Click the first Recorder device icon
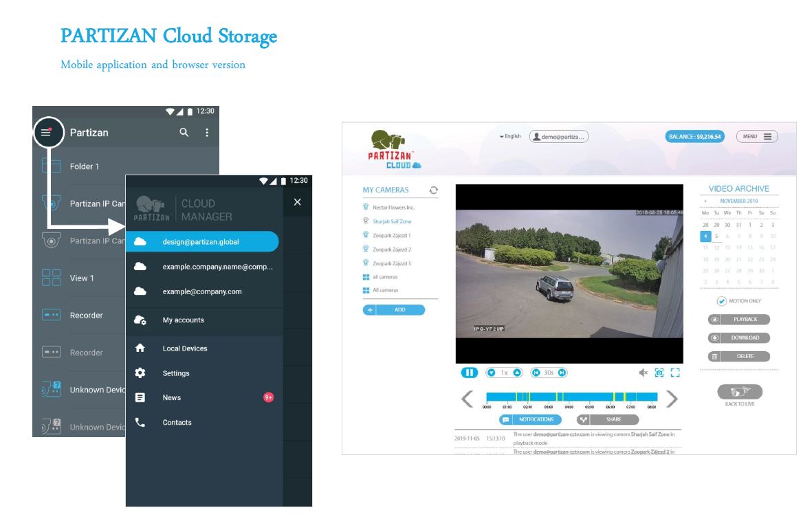The image size is (803, 532). 51,315
